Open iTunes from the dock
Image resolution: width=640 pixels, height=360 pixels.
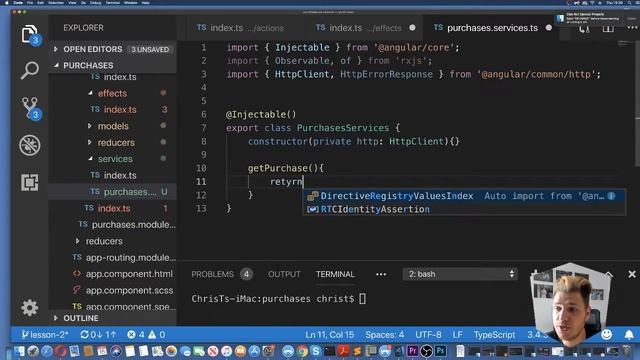pos(227,351)
